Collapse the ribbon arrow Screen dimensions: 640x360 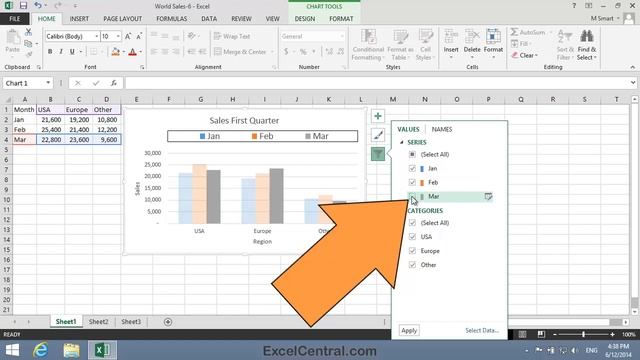pos(633,67)
